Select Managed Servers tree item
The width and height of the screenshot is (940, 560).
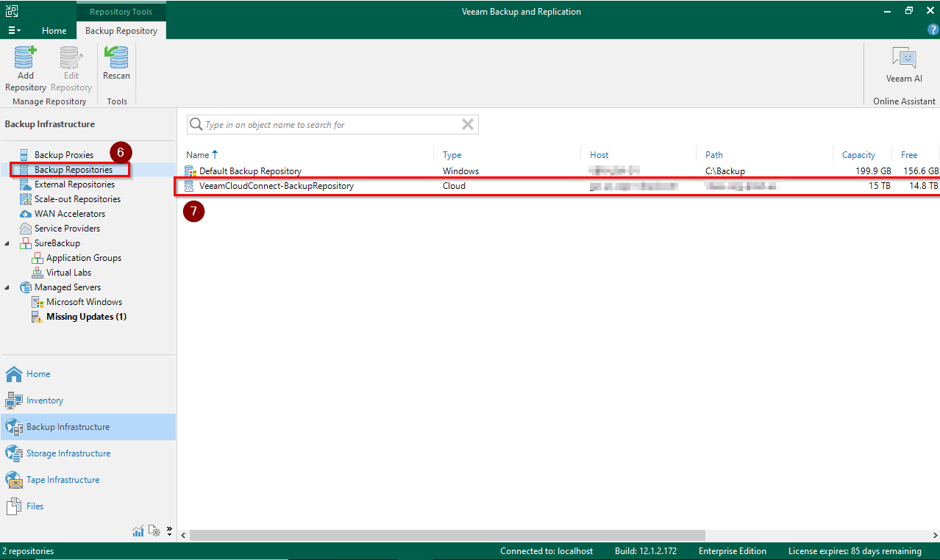[67, 287]
